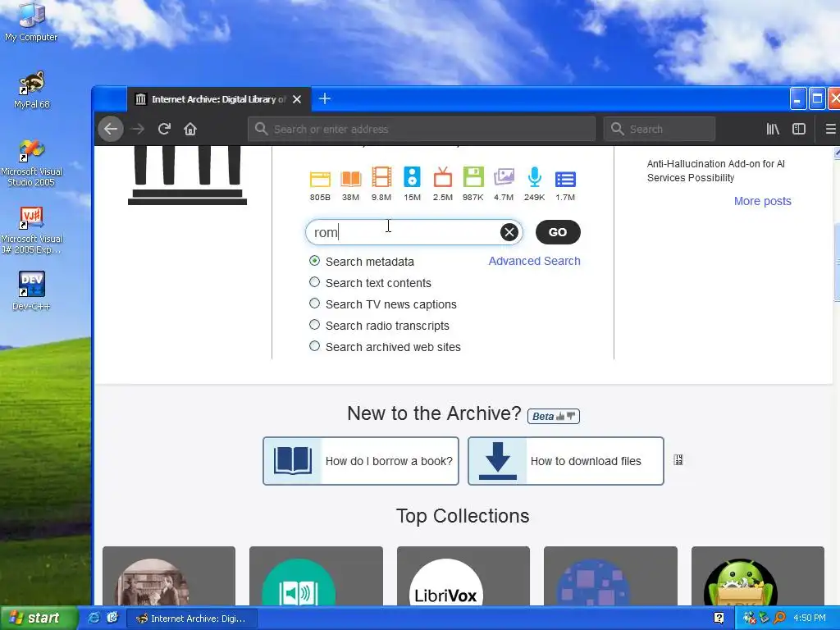Click the Internet Archive taskbar button
Viewport: 840px width, 630px height.
coord(192,619)
